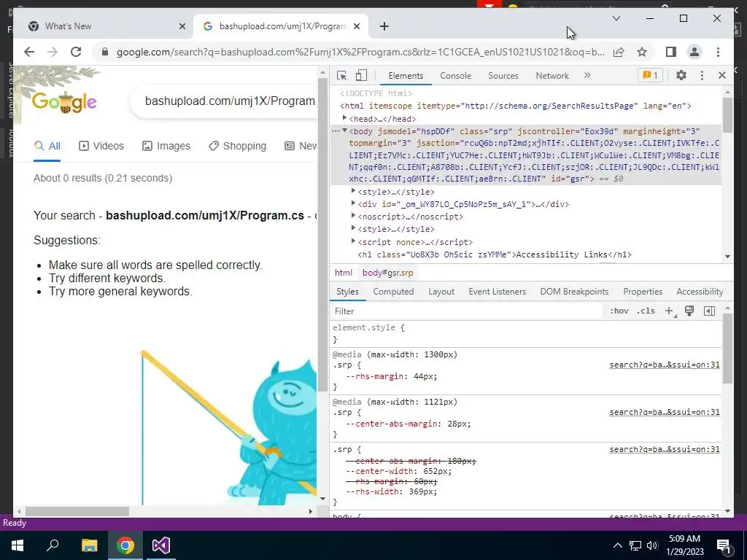This screenshot has height=560, width=747.
Task: Expand the noscript element node
Action: coord(353,216)
